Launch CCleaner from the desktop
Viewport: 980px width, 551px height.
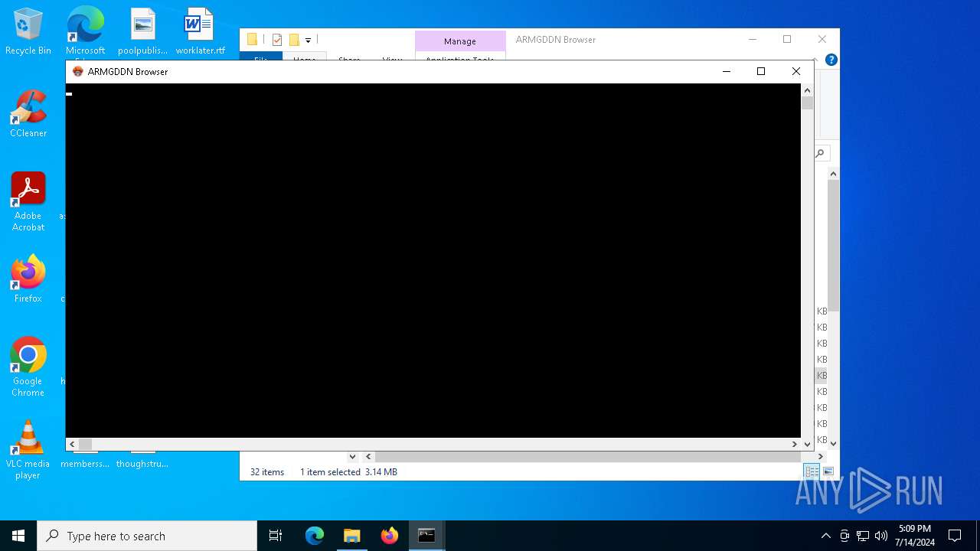point(28,114)
